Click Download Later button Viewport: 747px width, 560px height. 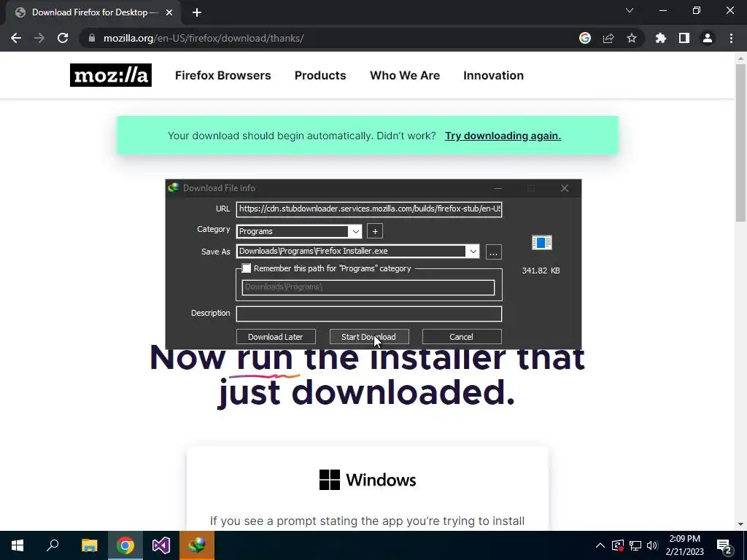(276, 337)
